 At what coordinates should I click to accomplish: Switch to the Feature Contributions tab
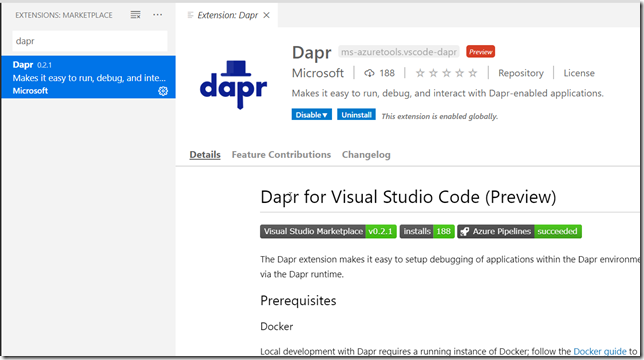[x=281, y=155]
